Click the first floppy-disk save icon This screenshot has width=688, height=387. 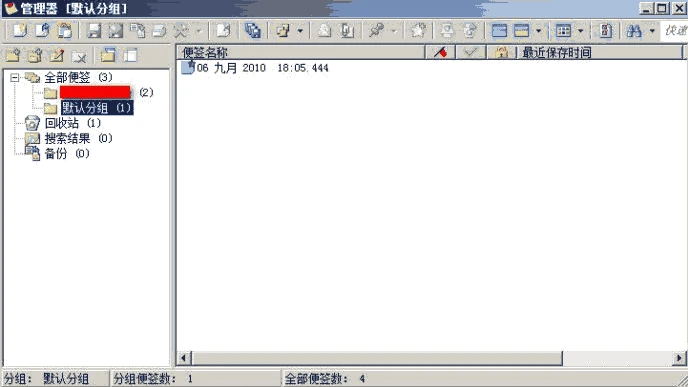94,30
